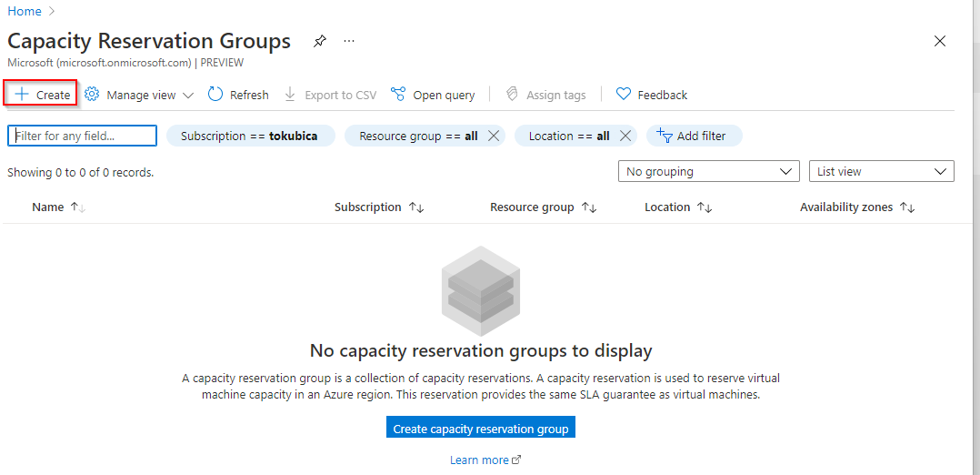Open Manage view gear menu
Viewport: 980px width, 475px height.
coord(92,95)
